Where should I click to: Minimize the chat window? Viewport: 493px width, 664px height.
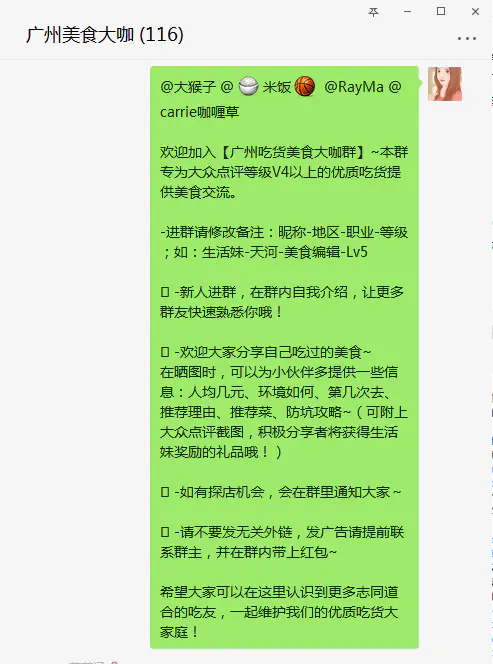407,12
